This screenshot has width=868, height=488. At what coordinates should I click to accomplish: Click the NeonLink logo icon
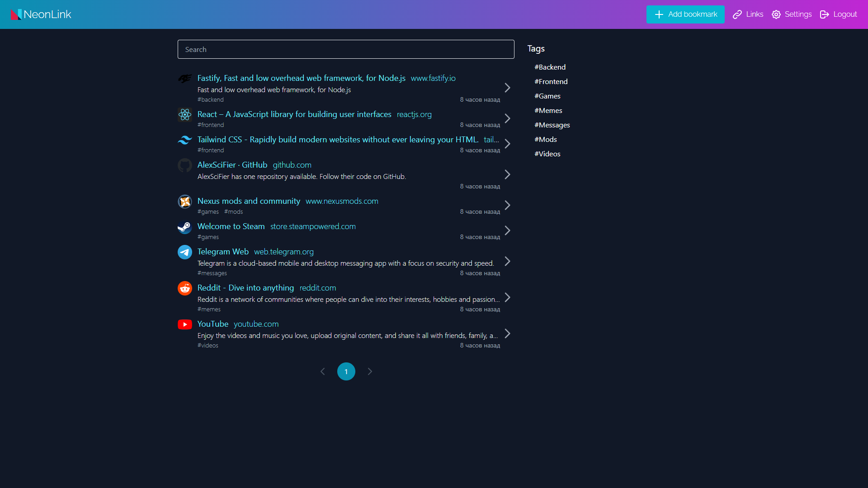pos(16,14)
